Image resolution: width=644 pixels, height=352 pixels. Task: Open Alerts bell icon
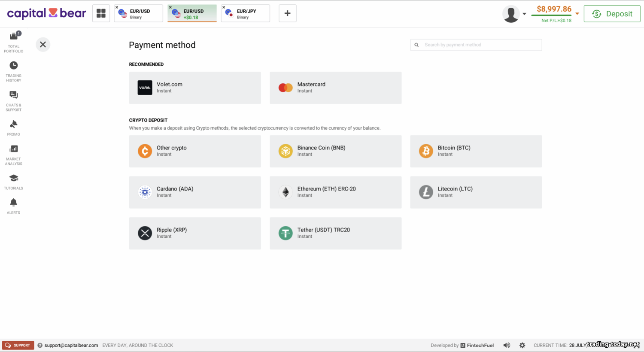14,206
